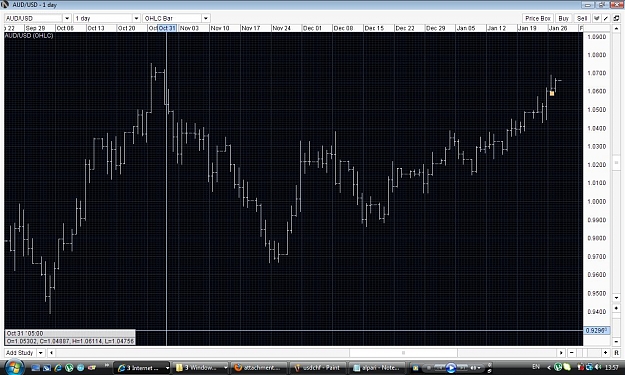The image size is (625, 375).
Task: Click the Buy button
Action: (564, 18)
